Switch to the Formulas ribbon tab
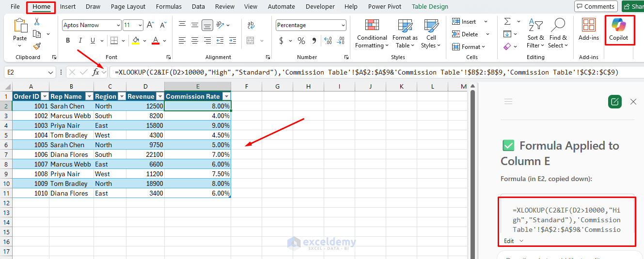The height and width of the screenshot is (259, 644). point(169,7)
